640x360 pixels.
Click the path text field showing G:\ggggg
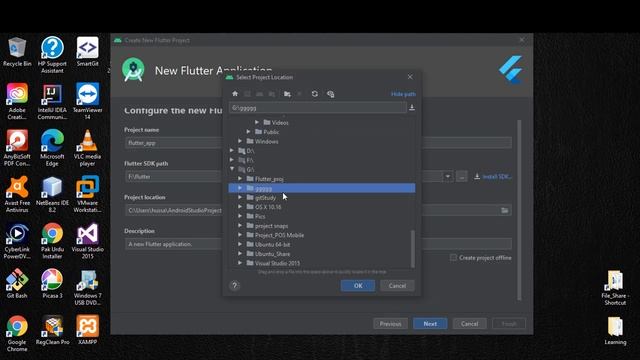(x=318, y=107)
